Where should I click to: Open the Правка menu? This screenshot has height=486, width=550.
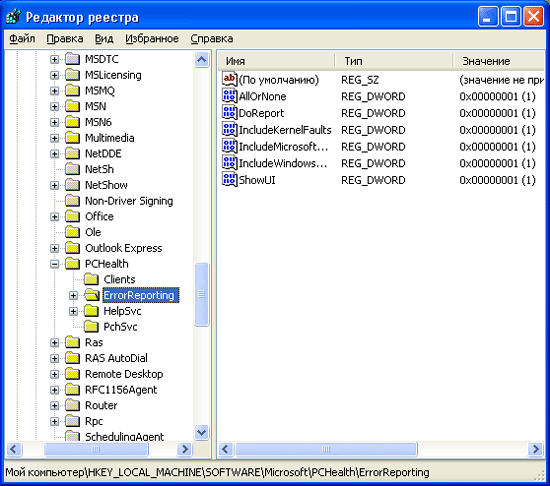click(x=65, y=38)
